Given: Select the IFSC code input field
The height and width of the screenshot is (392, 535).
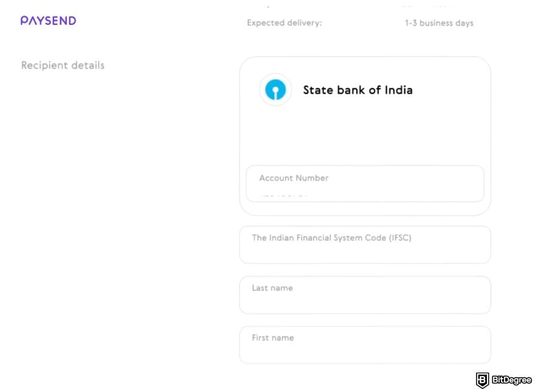Looking at the screenshot, I should coord(365,244).
